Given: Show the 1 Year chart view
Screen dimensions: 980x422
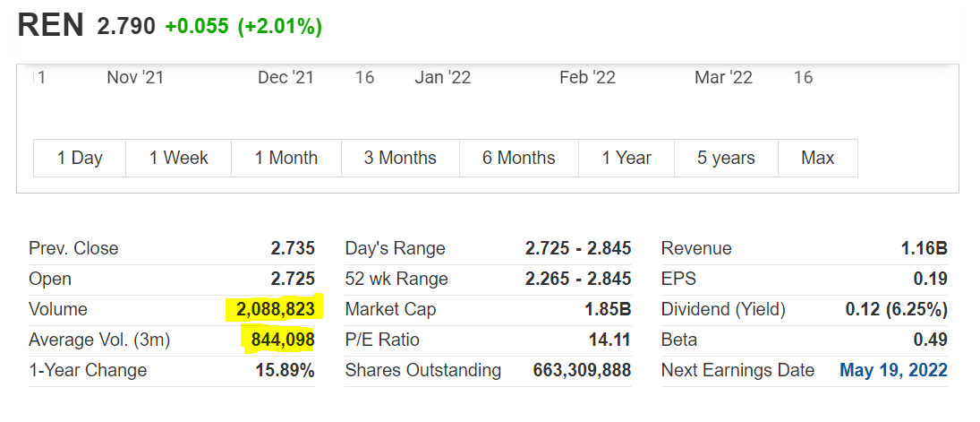Looking at the screenshot, I should pyautogui.click(x=626, y=159).
